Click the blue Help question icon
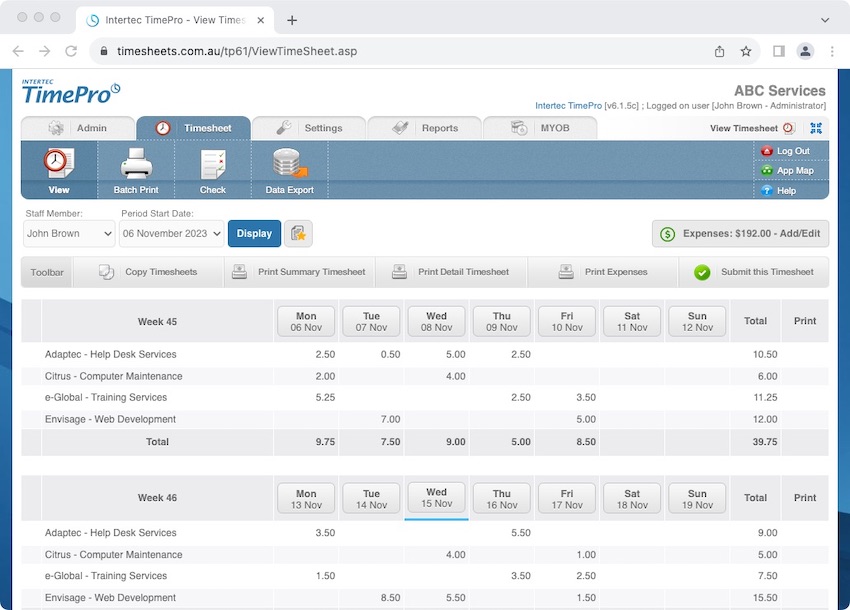Screen dimensions: 850x610 pos(767,190)
